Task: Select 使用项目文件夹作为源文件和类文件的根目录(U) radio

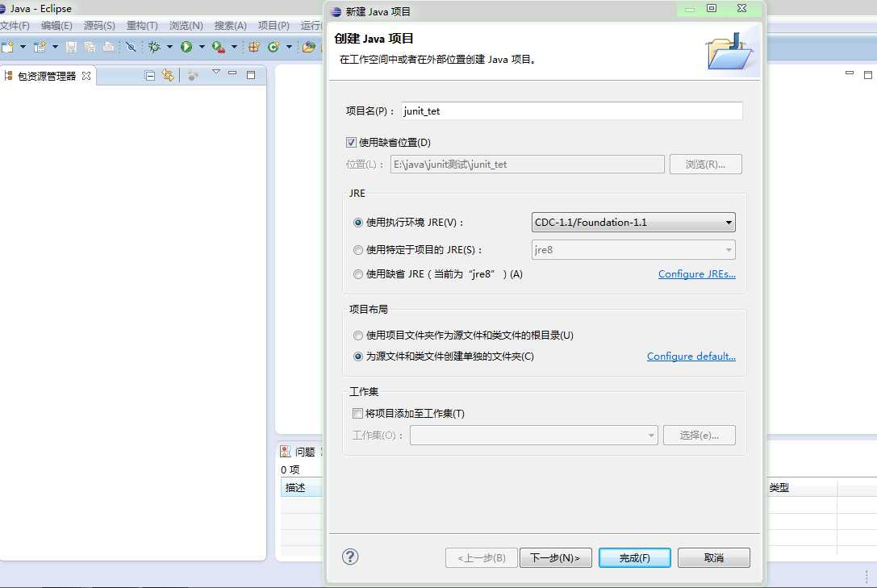Action: pyautogui.click(x=358, y=336)
